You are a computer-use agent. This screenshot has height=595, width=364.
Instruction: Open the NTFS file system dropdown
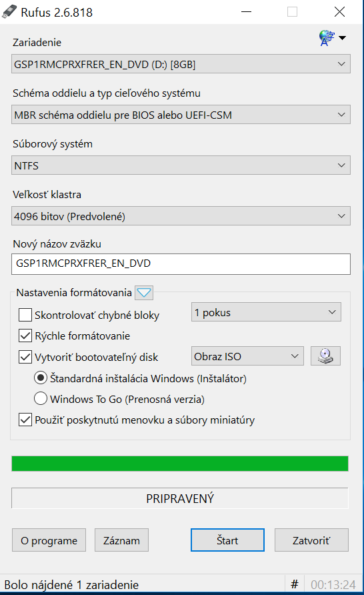click(x=181, y=165)
